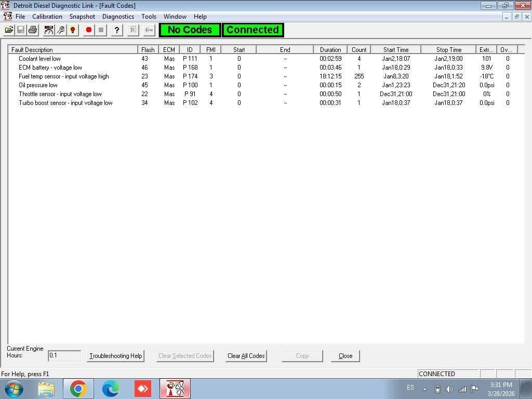Click the green Connected status indicator
Image resolution: width=532 pixels, height=399 pixels.
tap(253, 30)
